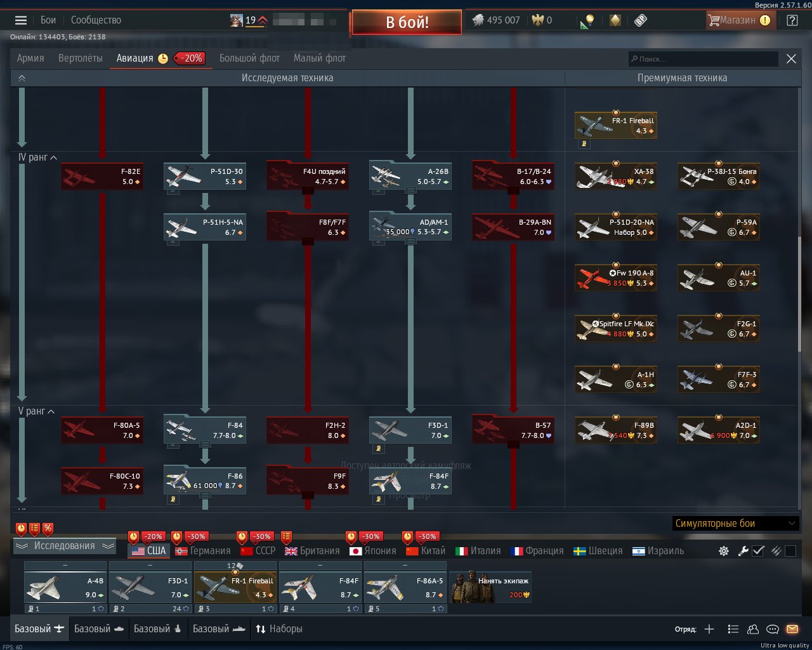This screenshot has height=650, width=812.
Task: Collapse the Исследования panel
Action: [64, 546]
